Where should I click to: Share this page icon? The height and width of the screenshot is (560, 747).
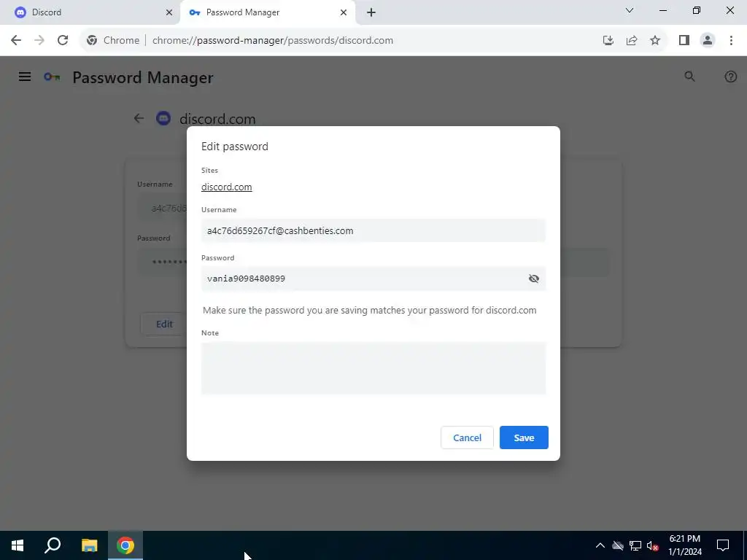pos(632,41)
